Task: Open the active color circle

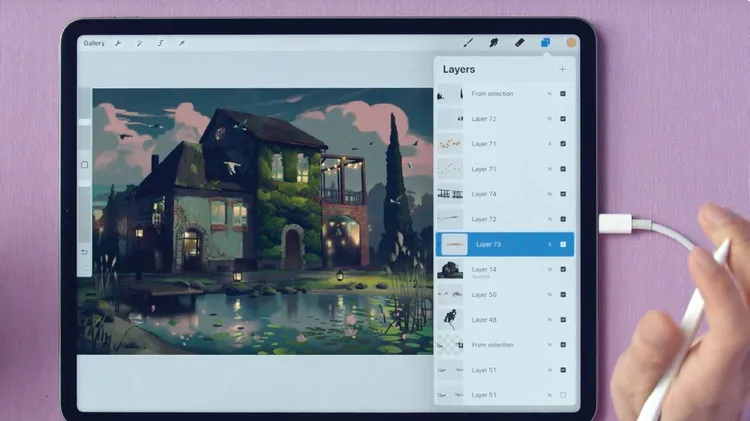Action: click(572, 43)
